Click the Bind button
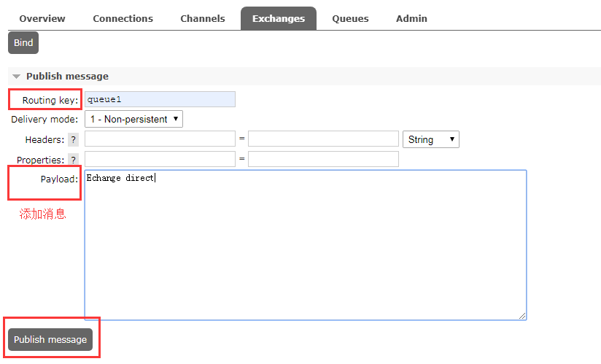 coord(23,42)
